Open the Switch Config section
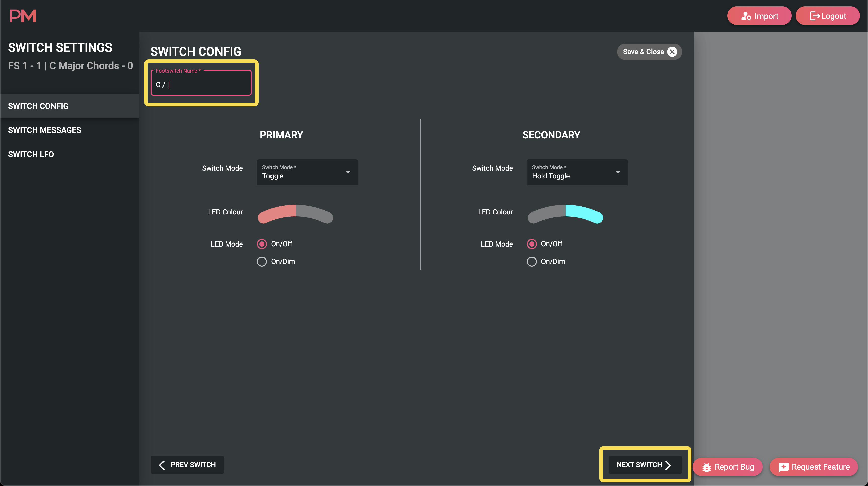This screenshot has height=486, width=868. click(x=69, y=106)
